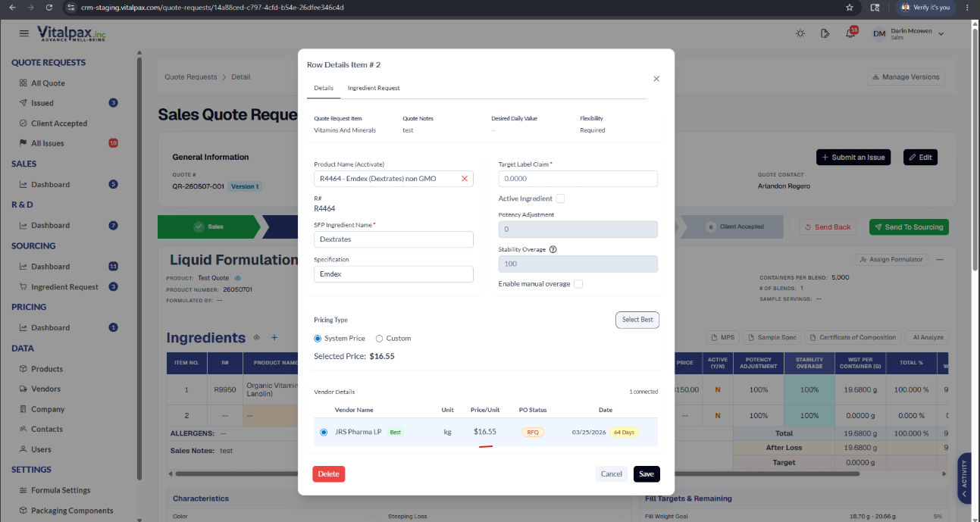Click Send To Sourcing

click(909, 227)
